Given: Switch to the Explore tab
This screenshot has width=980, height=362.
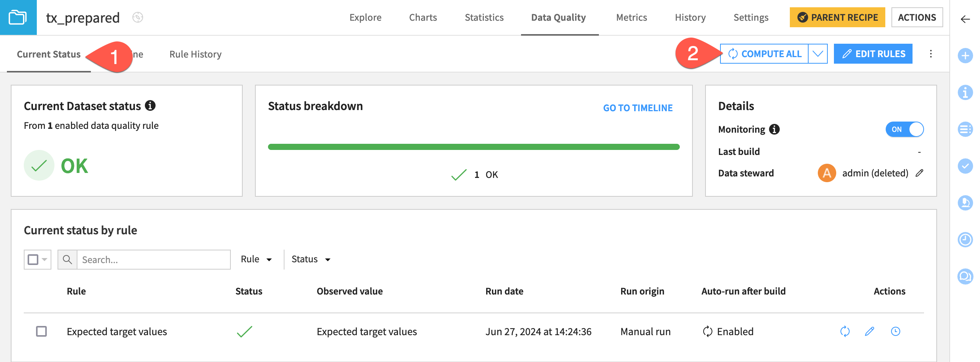Looking at the screenshot, I should (365, 17).
